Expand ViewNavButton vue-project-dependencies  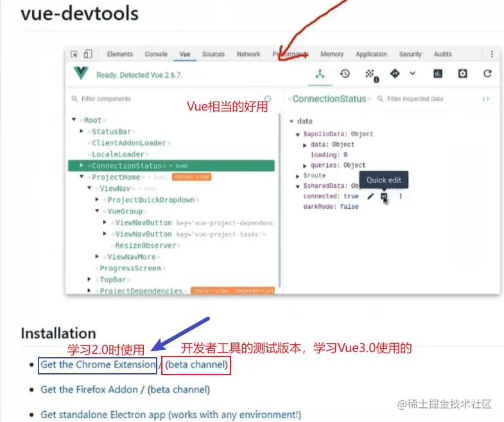point(105,222)
